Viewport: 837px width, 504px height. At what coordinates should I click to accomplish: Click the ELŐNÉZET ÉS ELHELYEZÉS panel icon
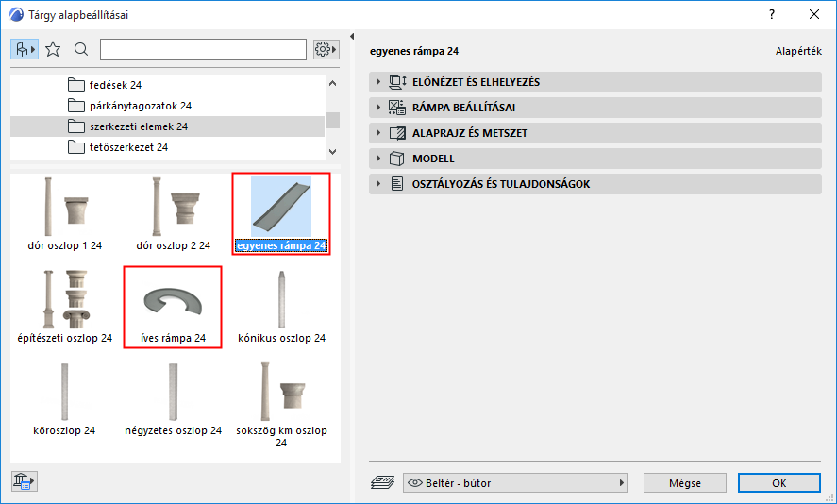397,82
